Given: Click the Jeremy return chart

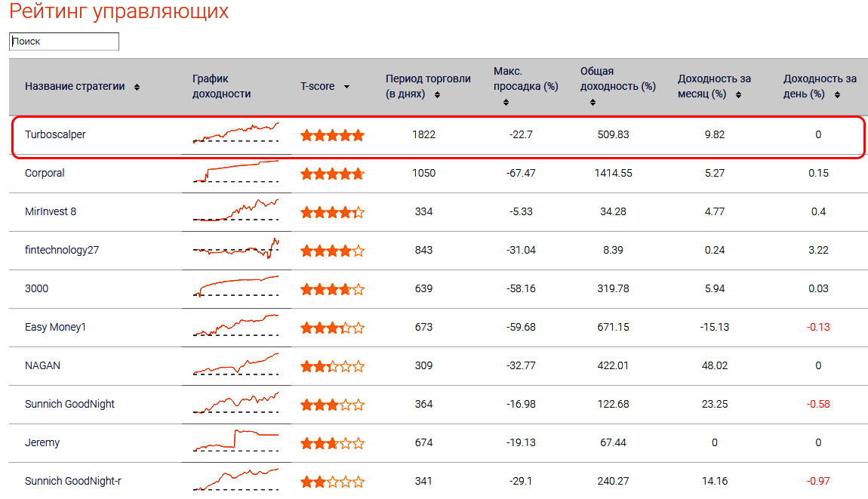Looking at the screenshot, I should point(235,441).
